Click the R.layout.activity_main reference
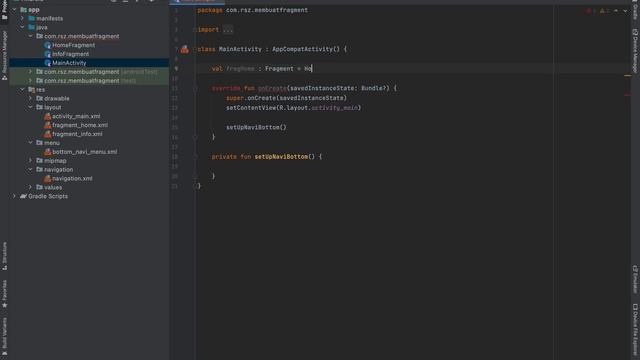 [319, 108]
